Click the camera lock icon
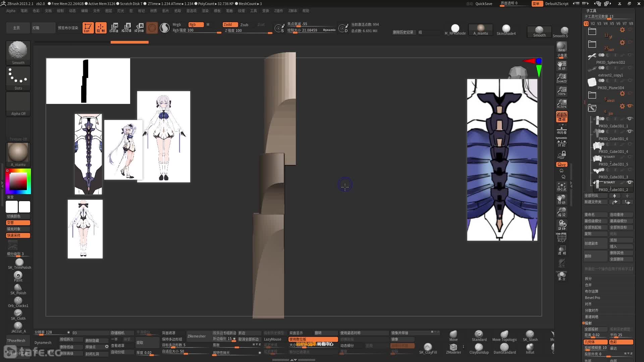The image size is (644, 362). click(x=561, y=155)
